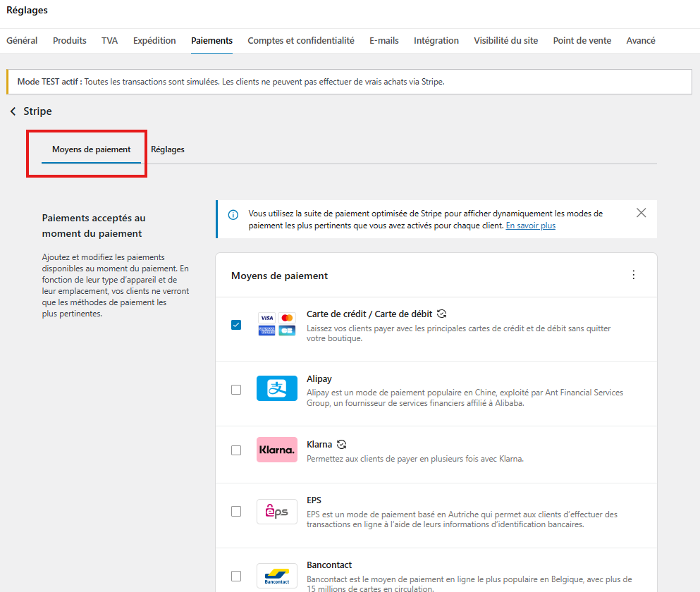Click the Alipay logo
Screen dimensions: 700x592
tap(277, 388)
